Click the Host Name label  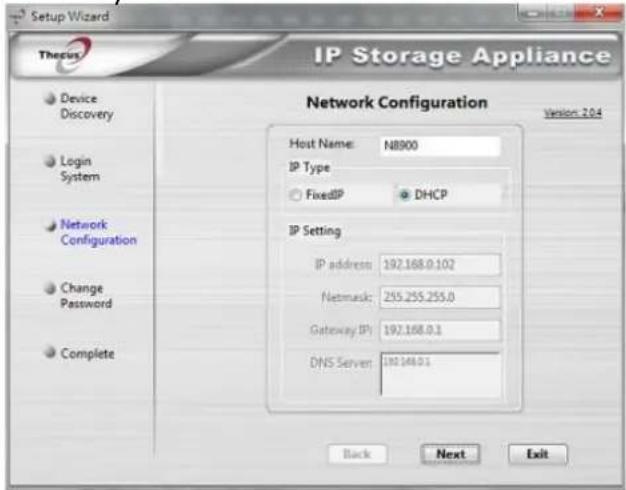[x=322, y=144]
